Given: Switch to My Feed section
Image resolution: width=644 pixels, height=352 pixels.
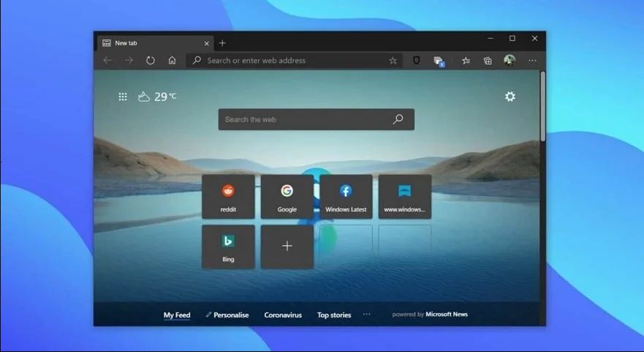Looking at the screenshot, I should click(177, 315).
